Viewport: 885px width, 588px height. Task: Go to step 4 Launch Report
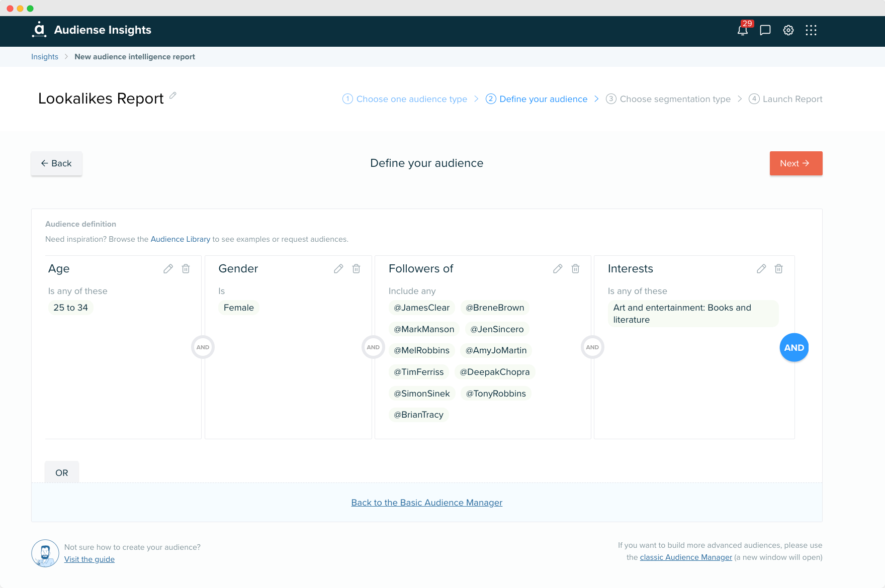coord(785,99)
